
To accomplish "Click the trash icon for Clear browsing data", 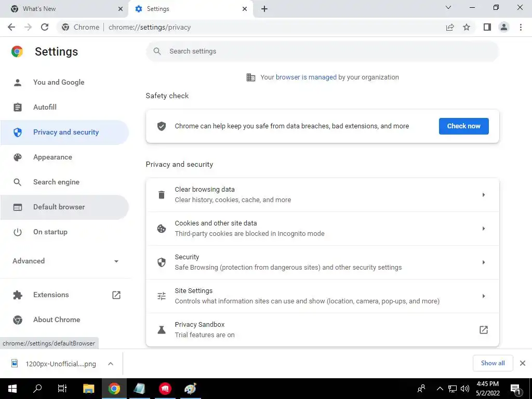I will coord(162,195).
